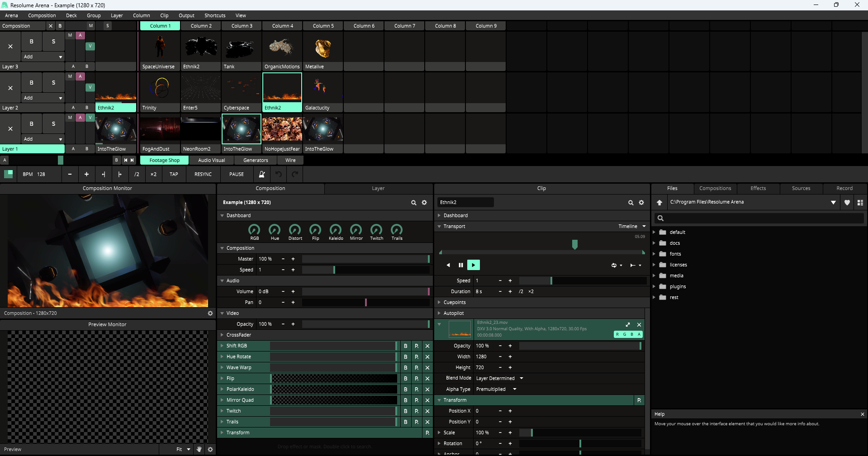
Task: Click the search icon in Clip panel
Action: click(x=631, y=203)
